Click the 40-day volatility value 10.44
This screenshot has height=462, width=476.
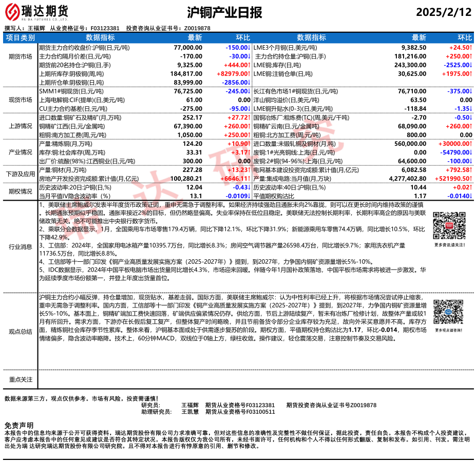click(x=418, y=187)
